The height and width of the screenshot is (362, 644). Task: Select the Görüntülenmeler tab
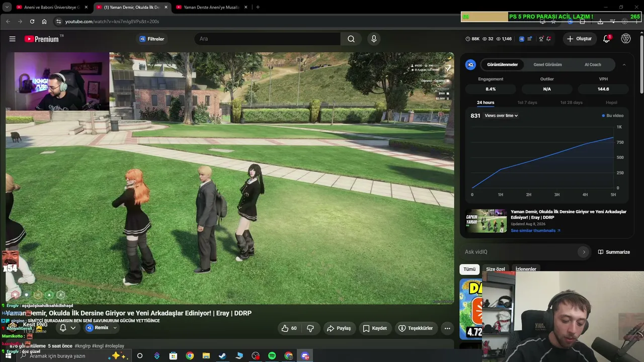coord(502,64)
